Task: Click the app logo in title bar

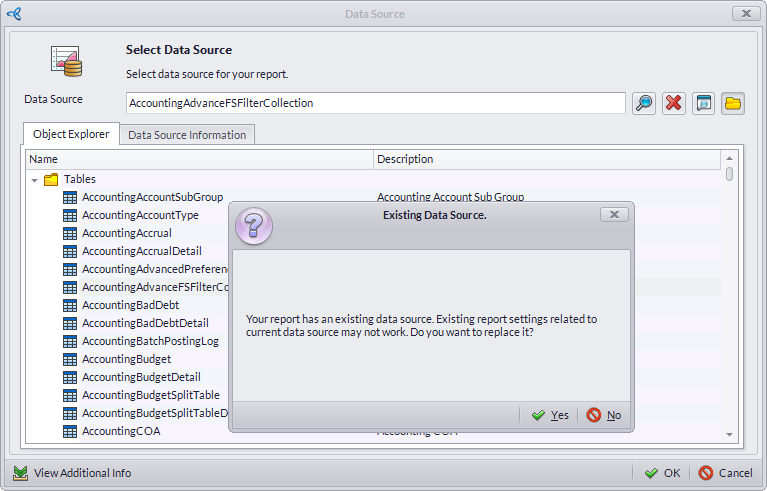Action: [x=14, y=14]
